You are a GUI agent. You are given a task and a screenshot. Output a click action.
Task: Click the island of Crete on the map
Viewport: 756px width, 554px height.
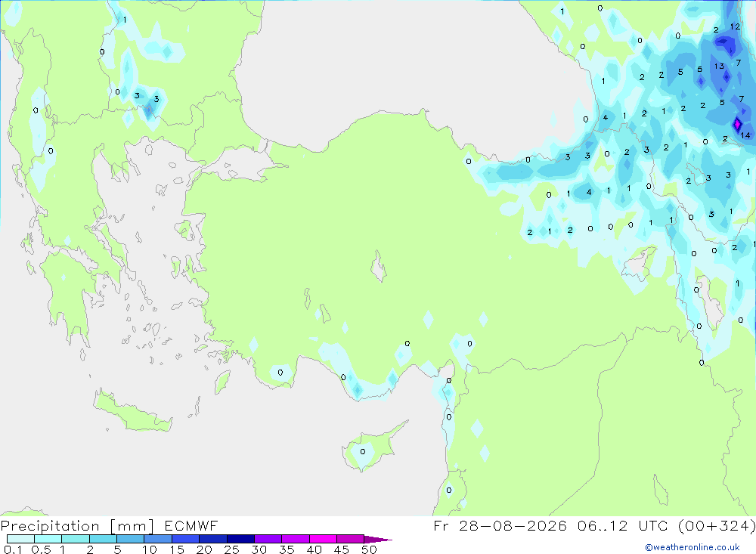132,412
